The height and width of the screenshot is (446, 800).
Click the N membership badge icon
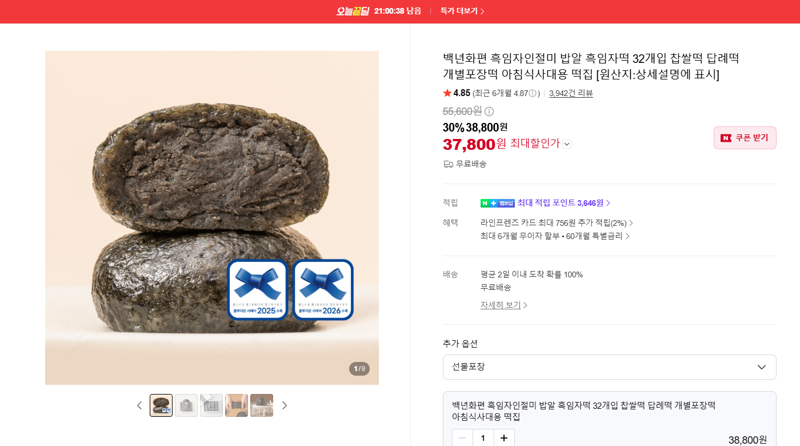click(497, 203)
